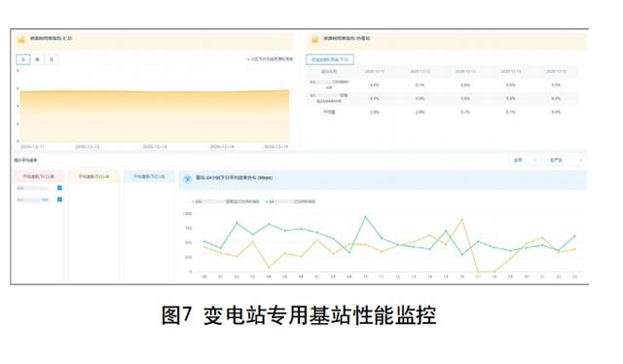Select the 月 (month) granularity tab
This screenshot has width=623, height=364.
(x=52, y=59)
